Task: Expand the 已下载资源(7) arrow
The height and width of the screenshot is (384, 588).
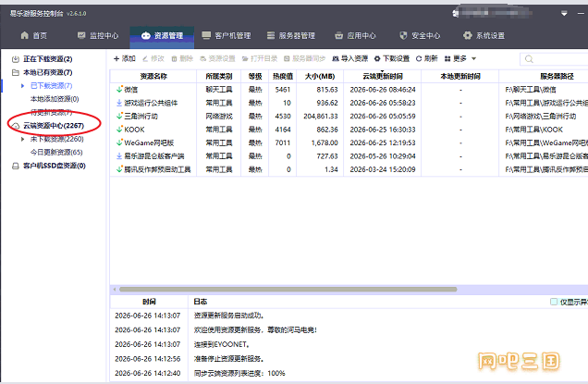Action: pyautogui.click(x=22, y=86)
